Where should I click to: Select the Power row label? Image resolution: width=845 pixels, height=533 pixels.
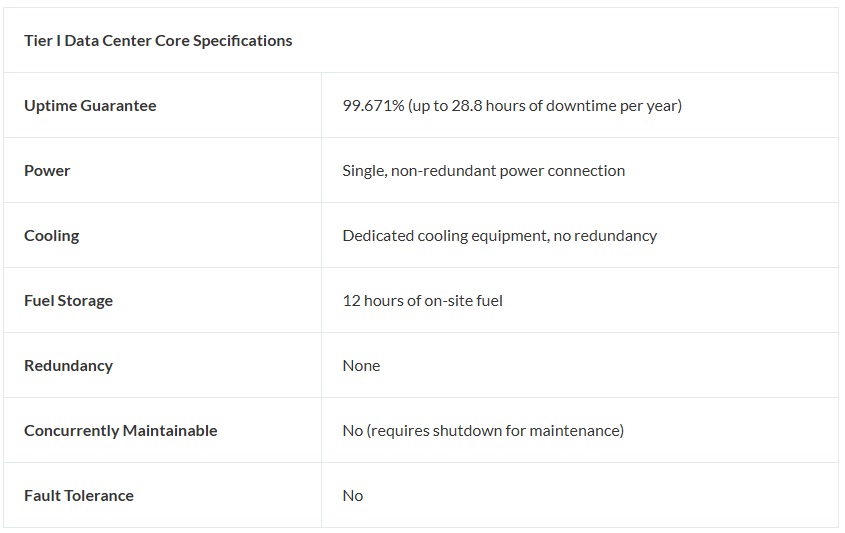47,171
